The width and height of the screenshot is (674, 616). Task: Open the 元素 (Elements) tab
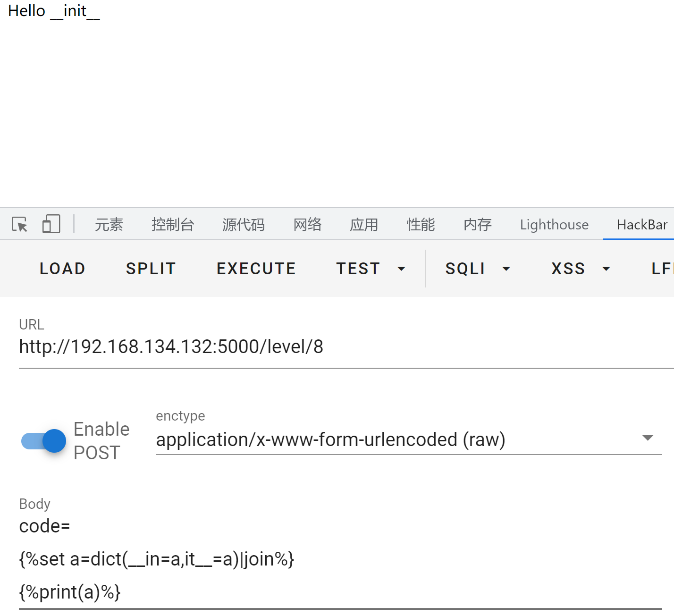[x=109, y=225]
